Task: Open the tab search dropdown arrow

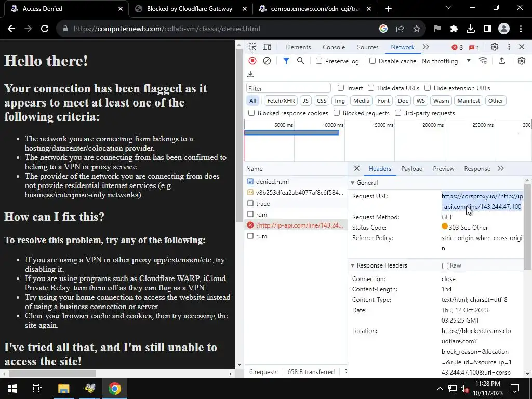Action: pos(448,7)
